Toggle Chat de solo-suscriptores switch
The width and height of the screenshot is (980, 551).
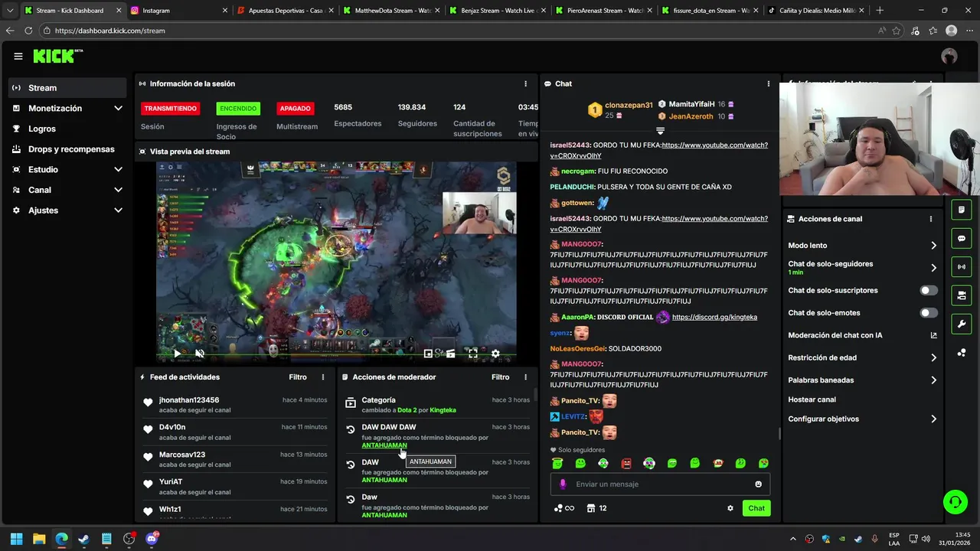(x=929, y=291)
